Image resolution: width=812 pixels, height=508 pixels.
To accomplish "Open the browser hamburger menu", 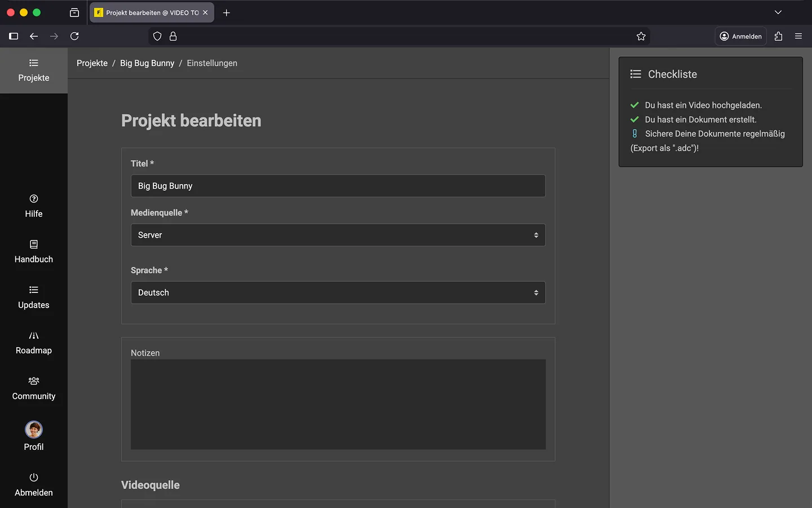I will pyautogui.click(x=798, y=36).
